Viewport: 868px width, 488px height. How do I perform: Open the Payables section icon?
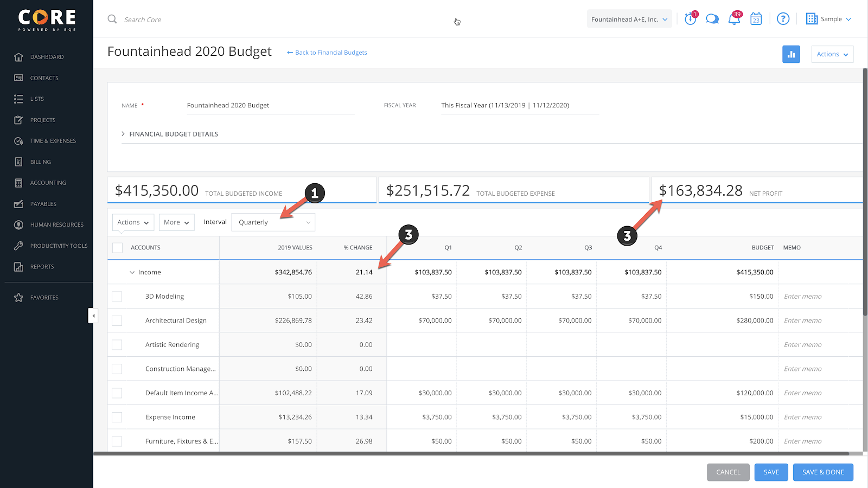[18, 204]
